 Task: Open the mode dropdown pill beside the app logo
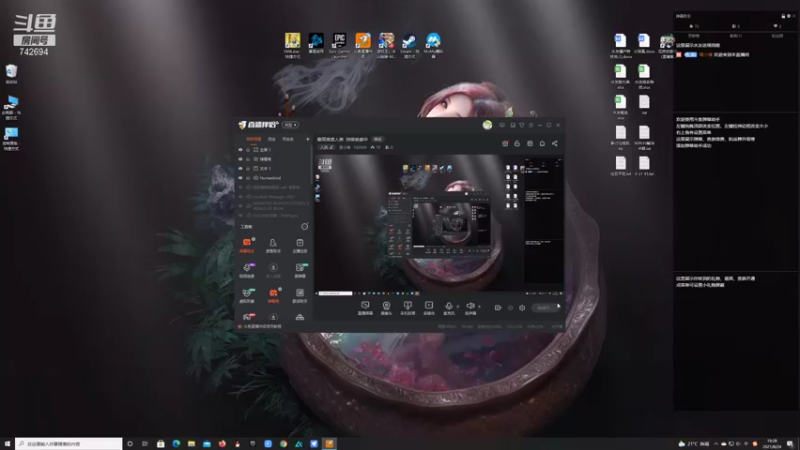(291, 125)
